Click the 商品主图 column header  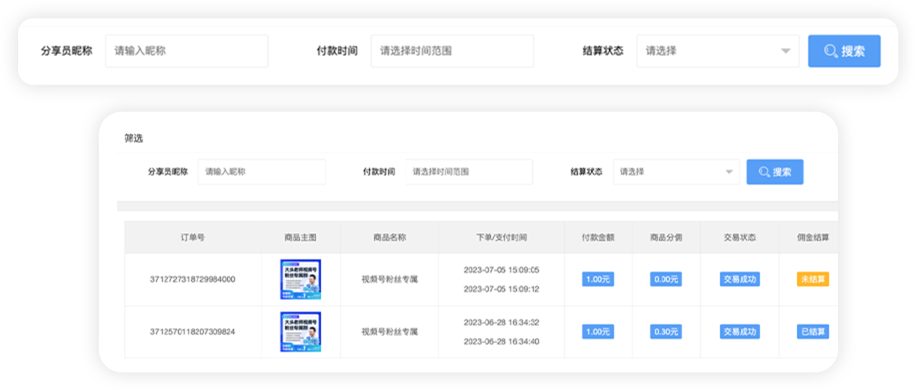point(300,238)
